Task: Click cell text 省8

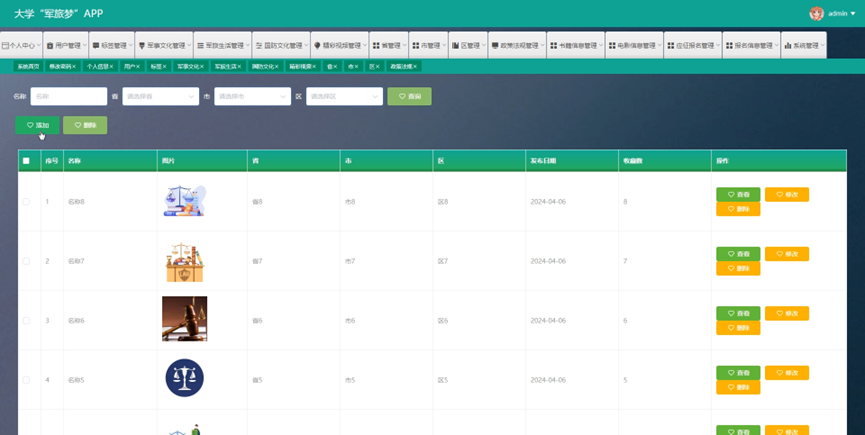Action: 257,202
